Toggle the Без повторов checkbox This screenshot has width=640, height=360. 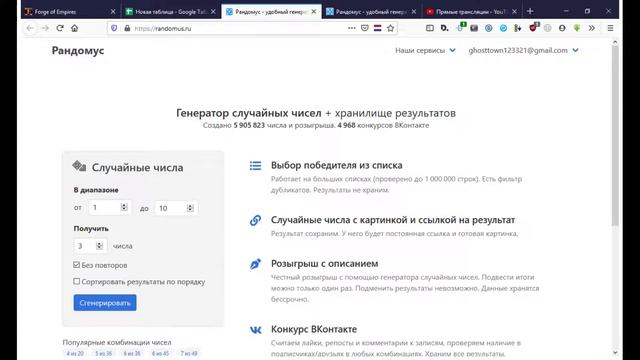77,265
